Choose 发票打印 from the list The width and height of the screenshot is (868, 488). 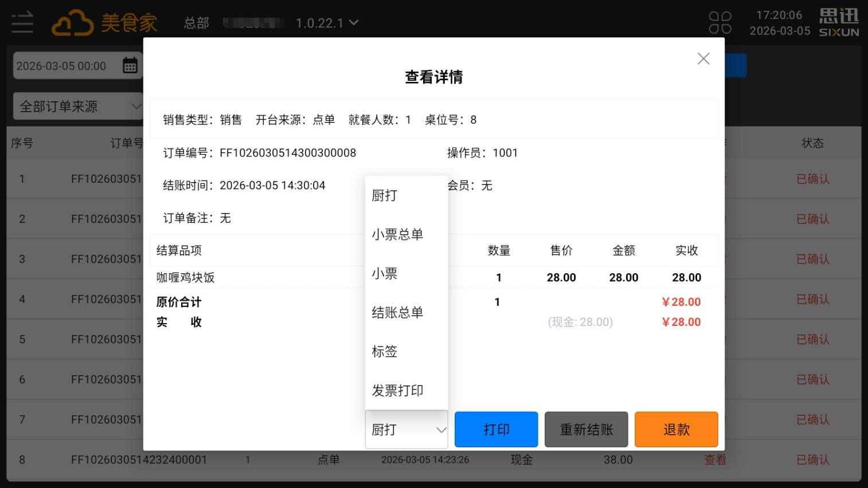tap(397, 391)
